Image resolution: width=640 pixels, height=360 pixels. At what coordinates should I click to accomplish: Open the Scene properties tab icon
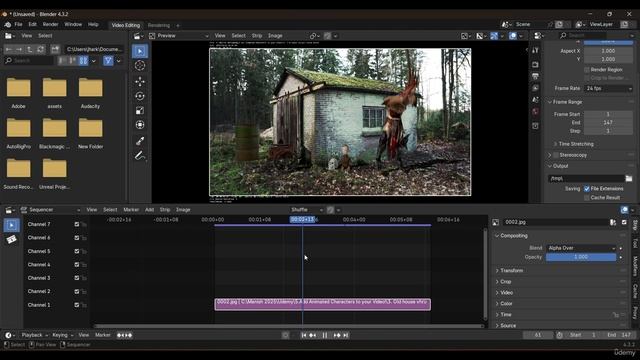click(536, 100)
